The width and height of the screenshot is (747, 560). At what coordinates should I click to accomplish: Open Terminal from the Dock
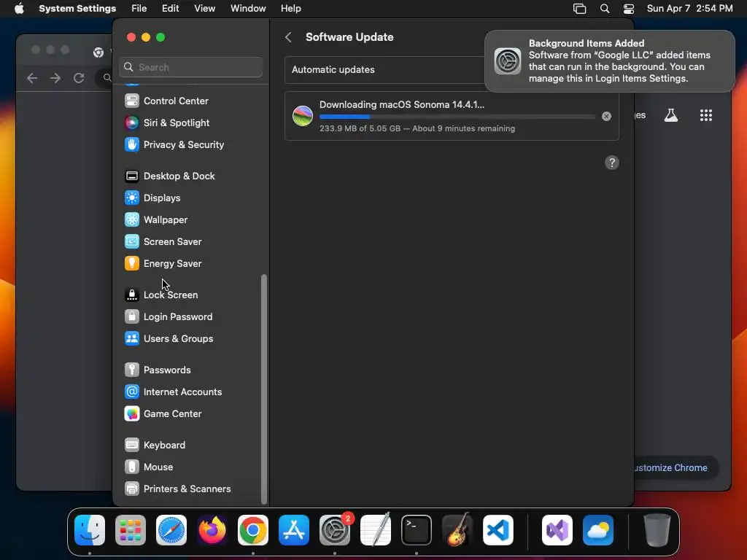click(x=417, y=530)
